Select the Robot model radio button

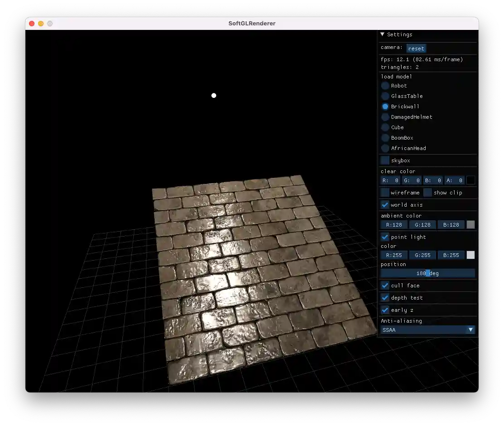385,86
